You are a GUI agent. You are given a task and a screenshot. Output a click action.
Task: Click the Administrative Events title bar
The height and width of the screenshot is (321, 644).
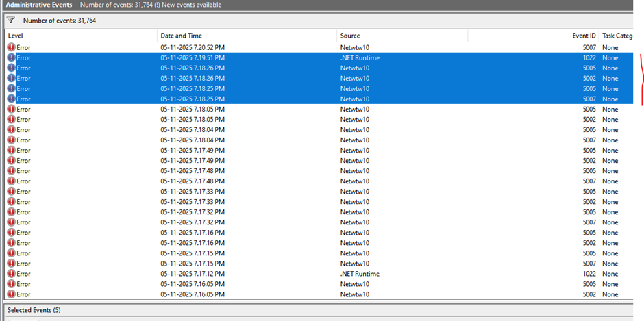pyautogui.click(x=38, y=5)
